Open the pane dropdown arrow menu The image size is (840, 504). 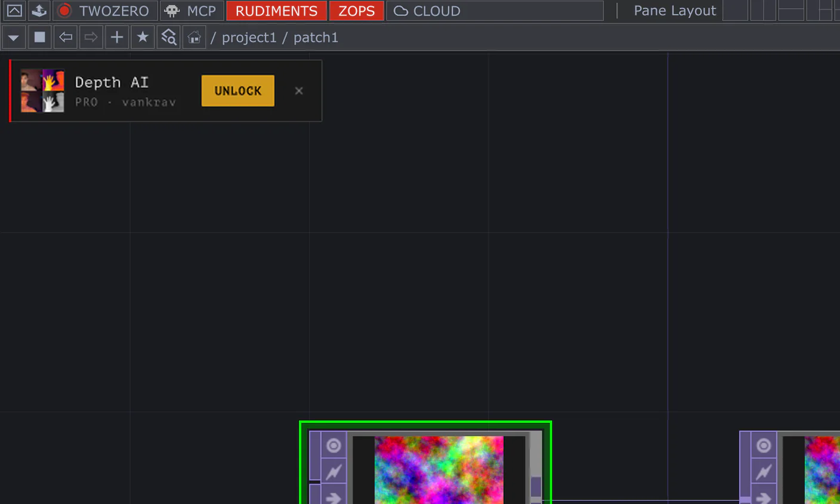[13, 38]
